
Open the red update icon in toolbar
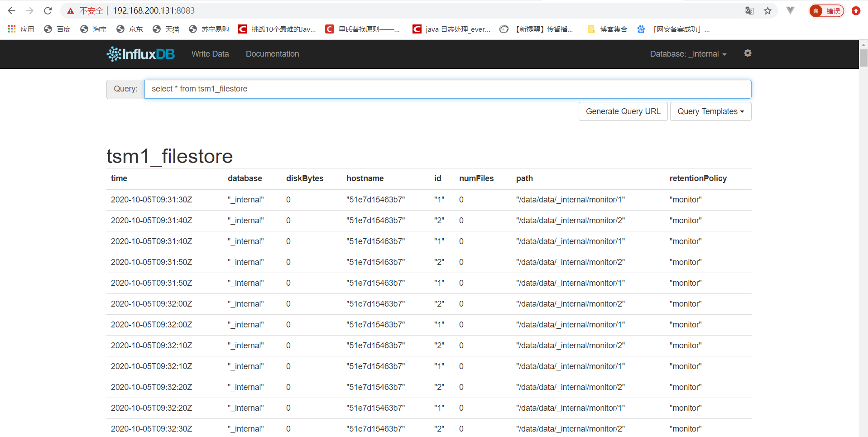coord(856,11)
